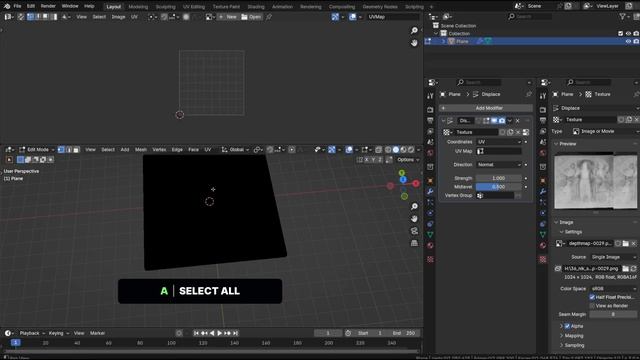Screen dimensions: 640x360
Task: Toggle the Alpha checkbox
Action: click(x=567, y=326)
